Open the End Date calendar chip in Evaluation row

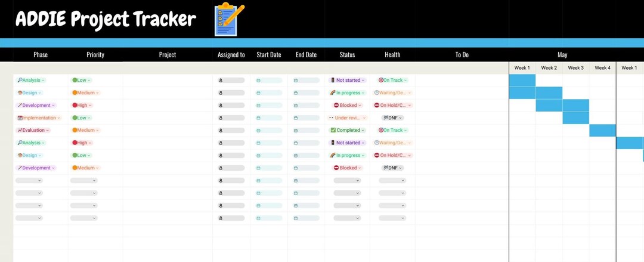(x=306, y=130)
